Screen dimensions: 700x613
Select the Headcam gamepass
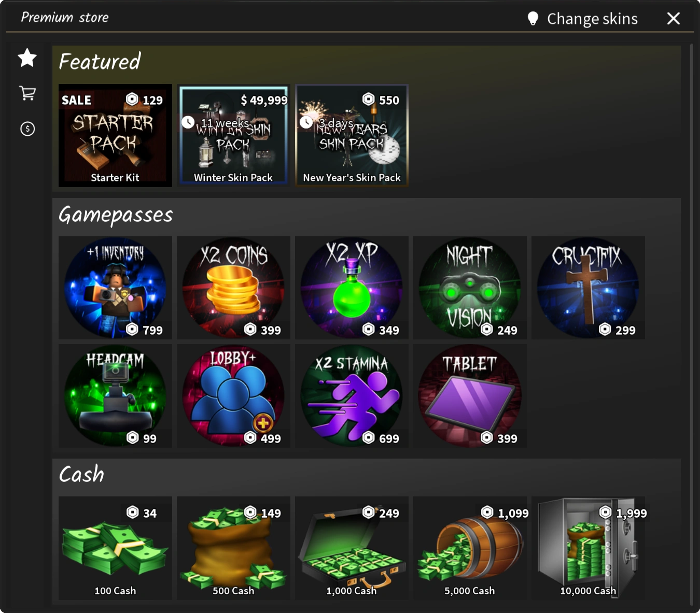(115, 396)
